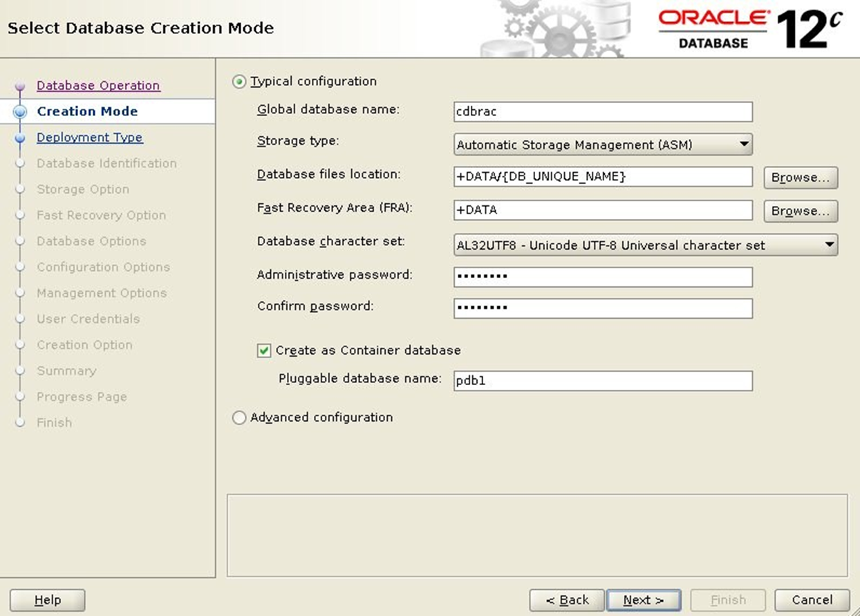Click the Pluggable database name field

pos(603,380)
